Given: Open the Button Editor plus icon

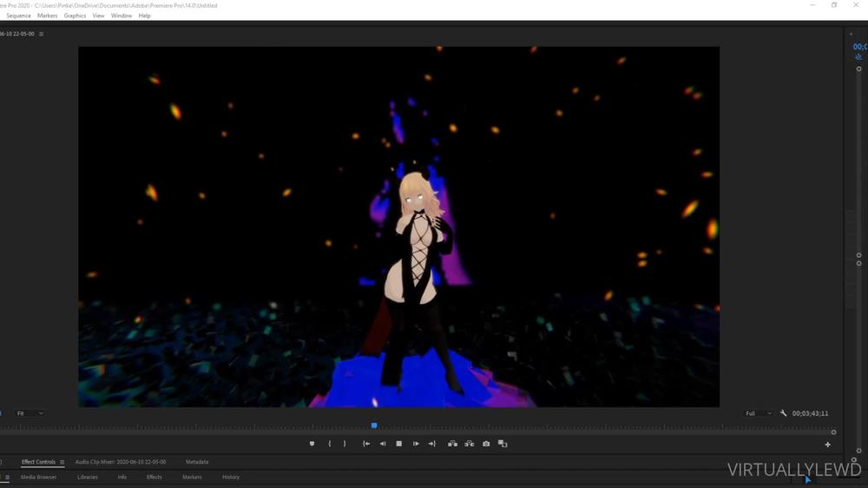Looking at the screenshot, I should point(827,445).
